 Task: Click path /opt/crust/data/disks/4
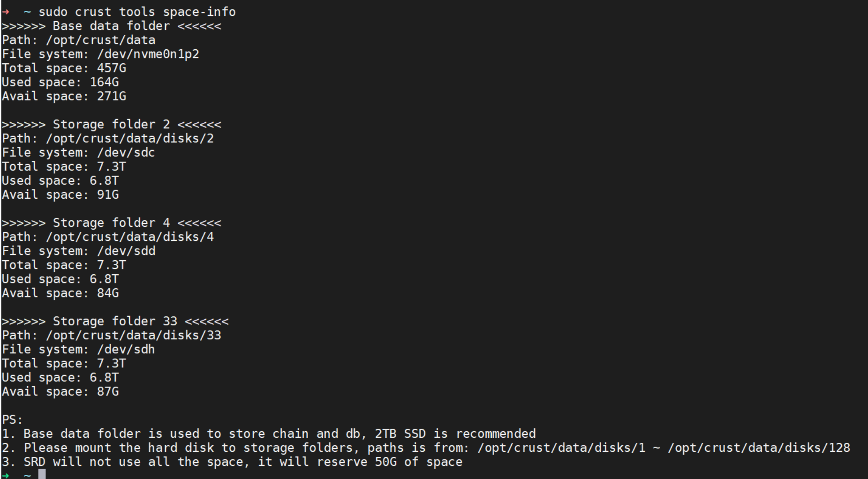point(129,237)
